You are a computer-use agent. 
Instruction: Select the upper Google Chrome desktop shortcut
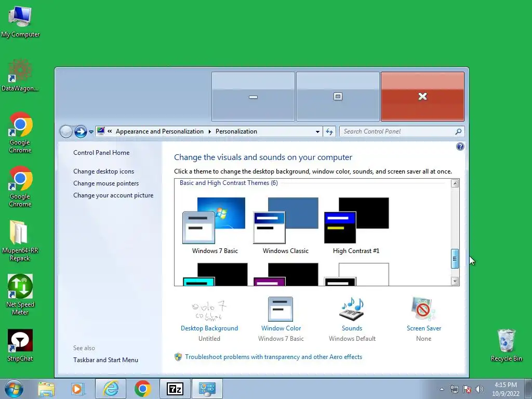(x=20, y=133)
